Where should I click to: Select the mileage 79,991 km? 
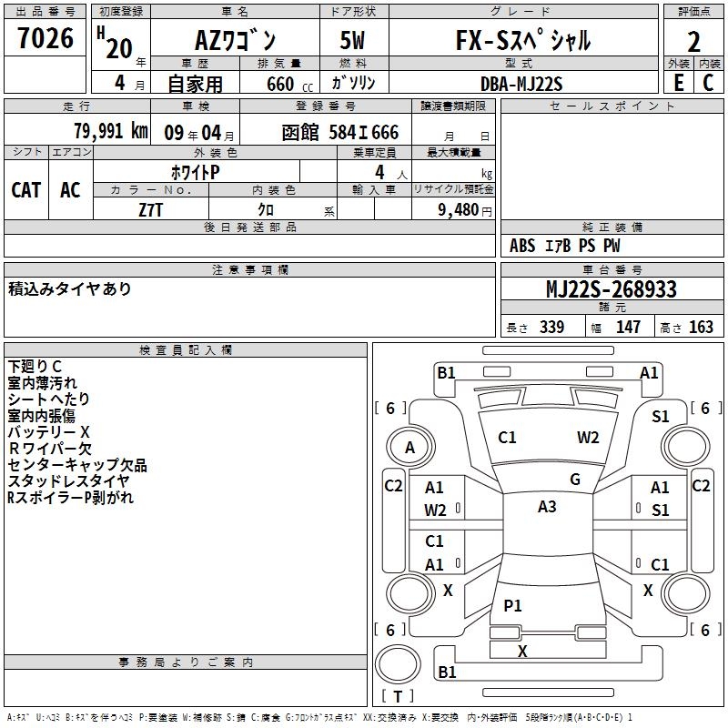pos(111,131)
